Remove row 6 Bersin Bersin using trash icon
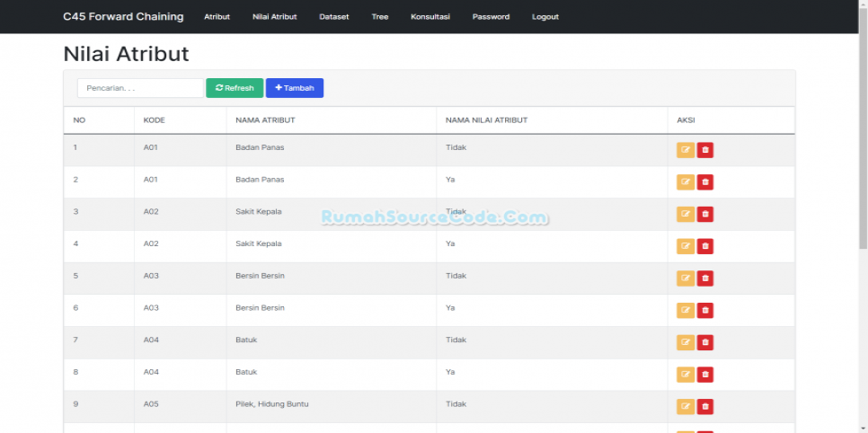This screenshot has width=868, height=433. (705, 310)
